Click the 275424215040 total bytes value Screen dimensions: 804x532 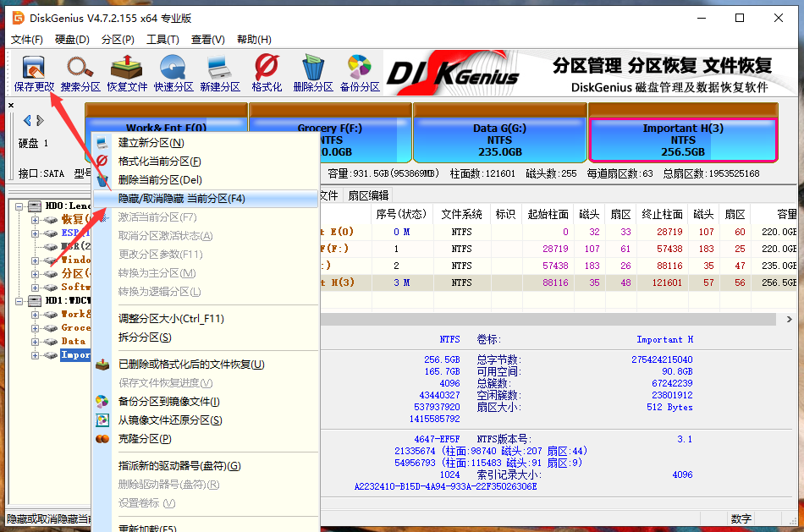(662, 359)
